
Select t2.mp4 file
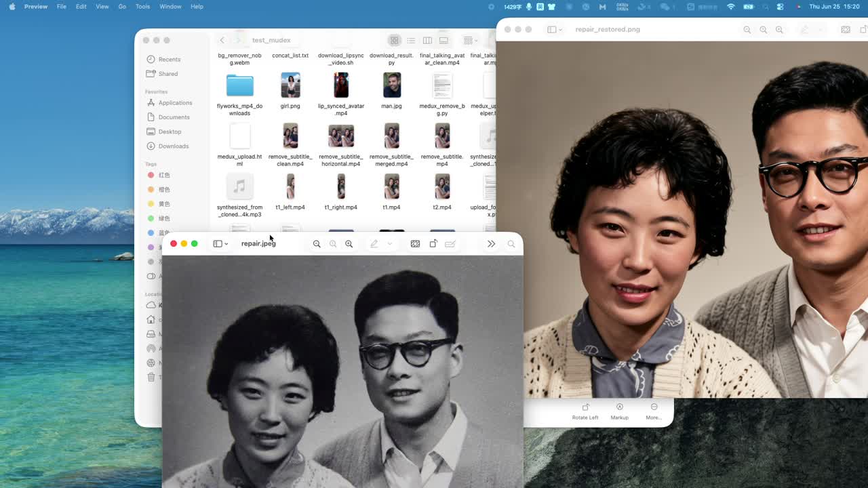pyautogui.click(x=442, y=186)
